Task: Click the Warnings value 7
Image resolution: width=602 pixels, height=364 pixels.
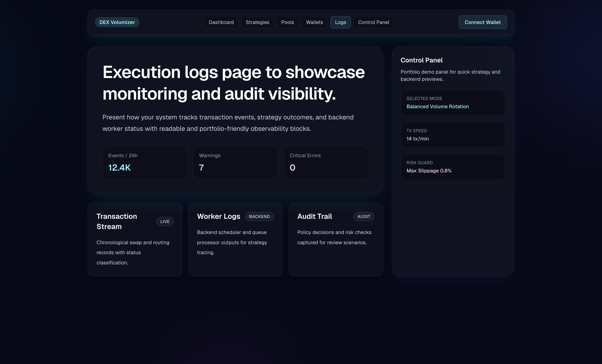Action: 201,167
